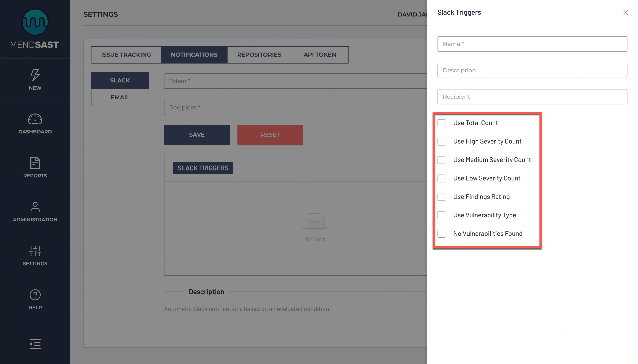Click the MendSAST logo icon
Image resolution: width=638 pixels, height=364 pixels.
click(35, 22)
